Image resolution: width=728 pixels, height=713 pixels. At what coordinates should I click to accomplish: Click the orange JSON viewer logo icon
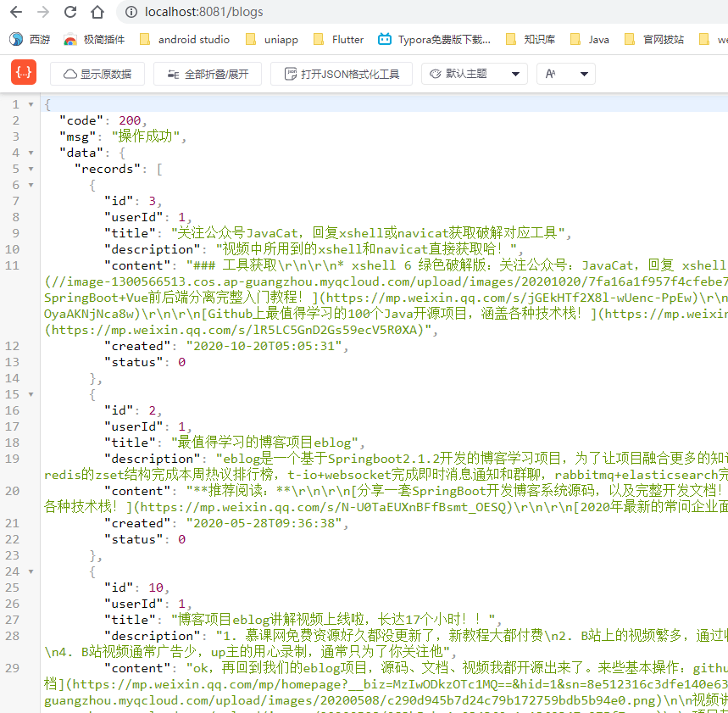tap(23, 72)
